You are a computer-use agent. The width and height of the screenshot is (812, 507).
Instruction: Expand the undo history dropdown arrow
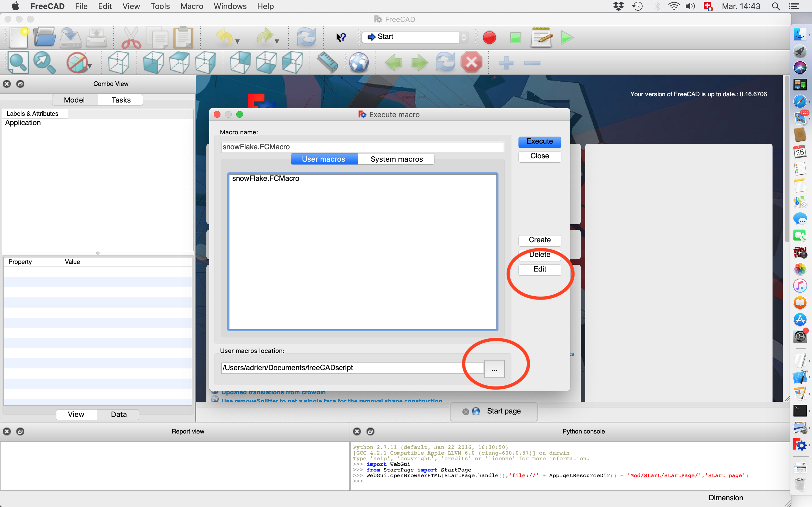(238, 42)
